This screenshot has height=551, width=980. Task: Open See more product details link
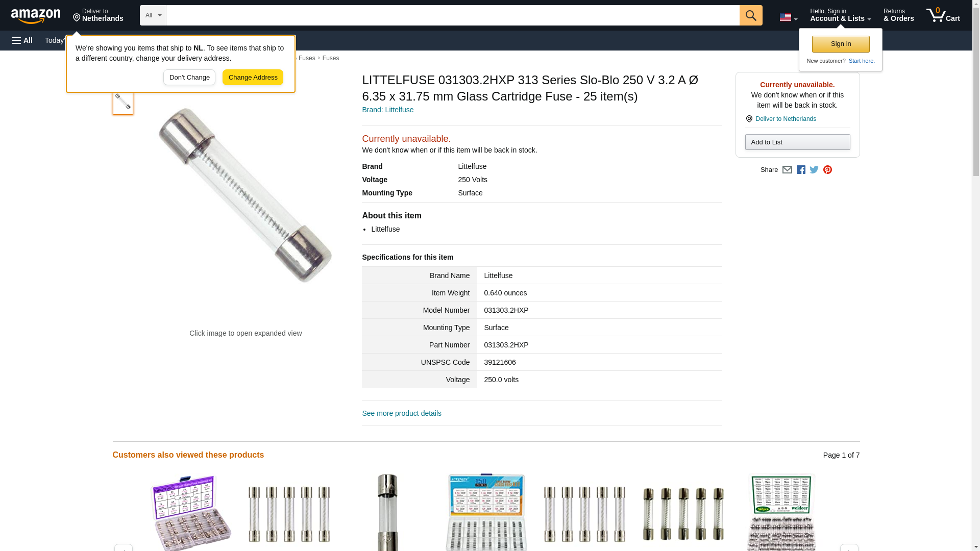click(402, 413)
